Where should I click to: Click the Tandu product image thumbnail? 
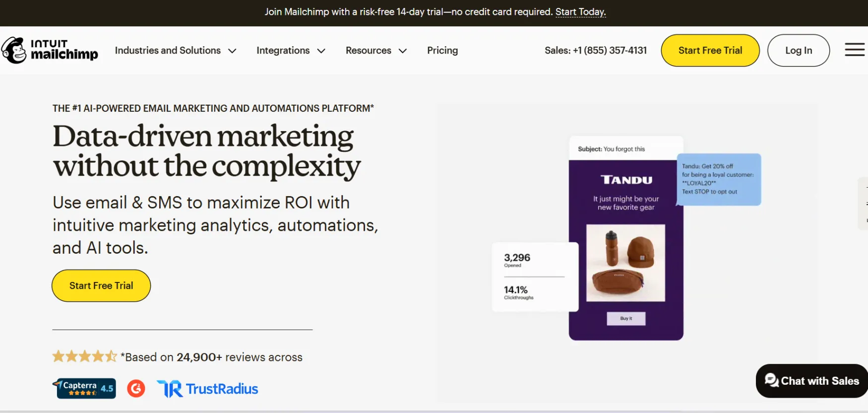point(625,263)
